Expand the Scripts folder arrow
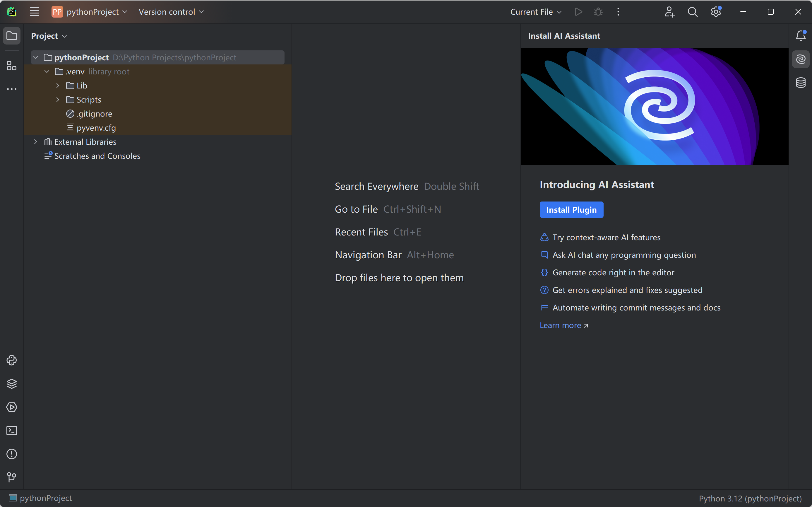This screenshot has width=812, height=507. click(58, 100)
